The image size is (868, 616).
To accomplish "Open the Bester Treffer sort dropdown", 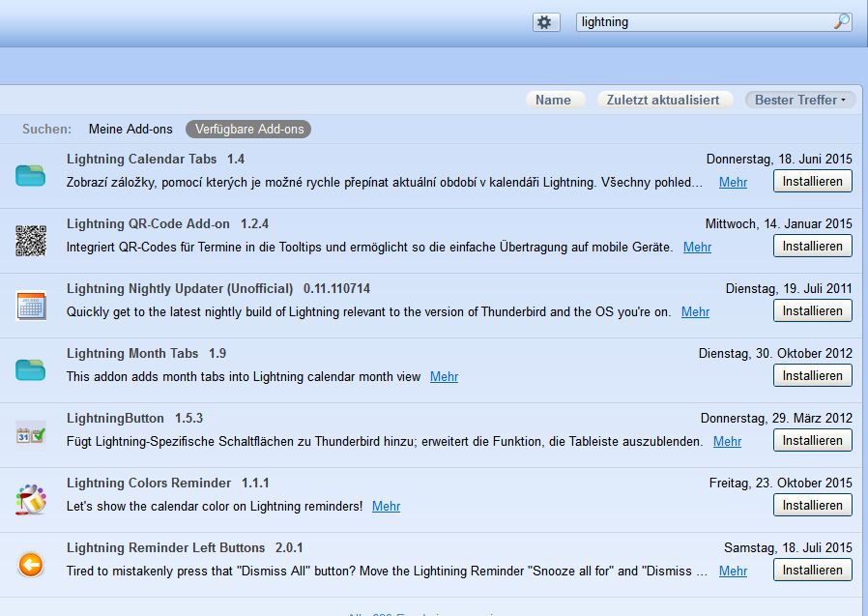I will coord(800,100).
